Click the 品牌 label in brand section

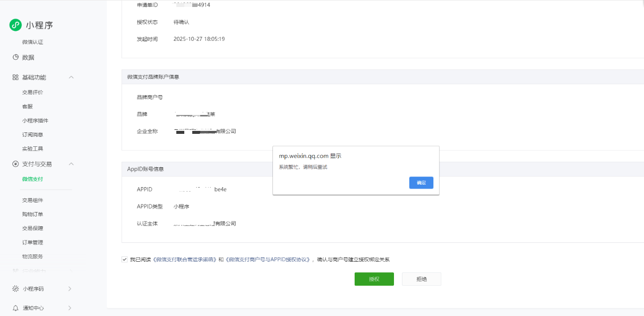tap(142, 114)
